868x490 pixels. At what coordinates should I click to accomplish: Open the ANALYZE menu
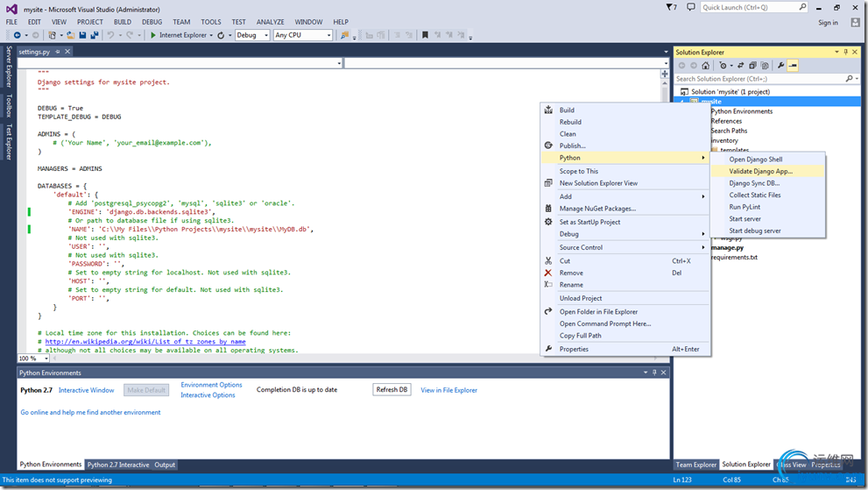tap(270, 22)
